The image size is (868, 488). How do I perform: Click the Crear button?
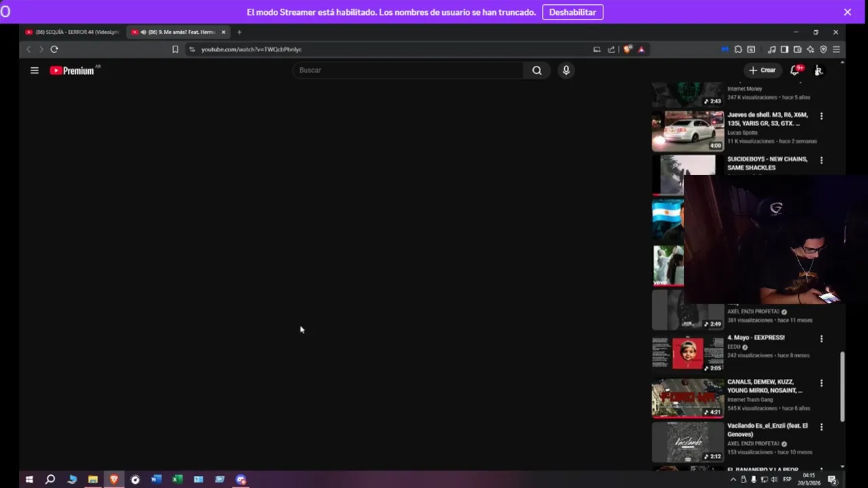(x=762, y=70)
